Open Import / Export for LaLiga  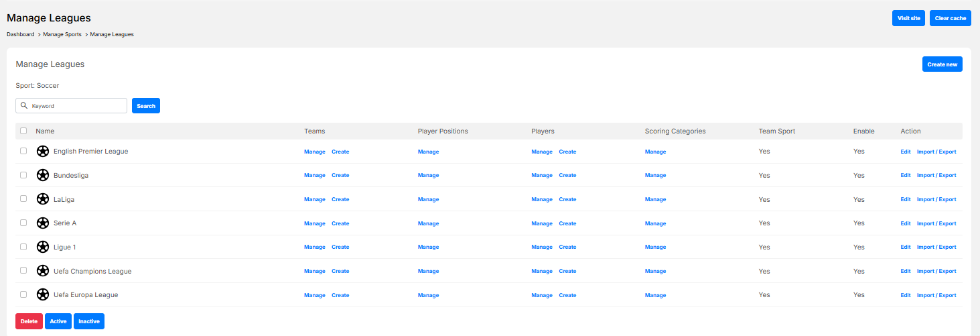(936, 199)
